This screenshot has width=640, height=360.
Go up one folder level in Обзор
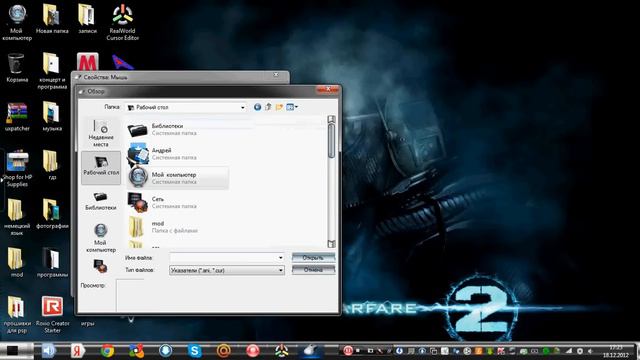click(x=268, y=107)
